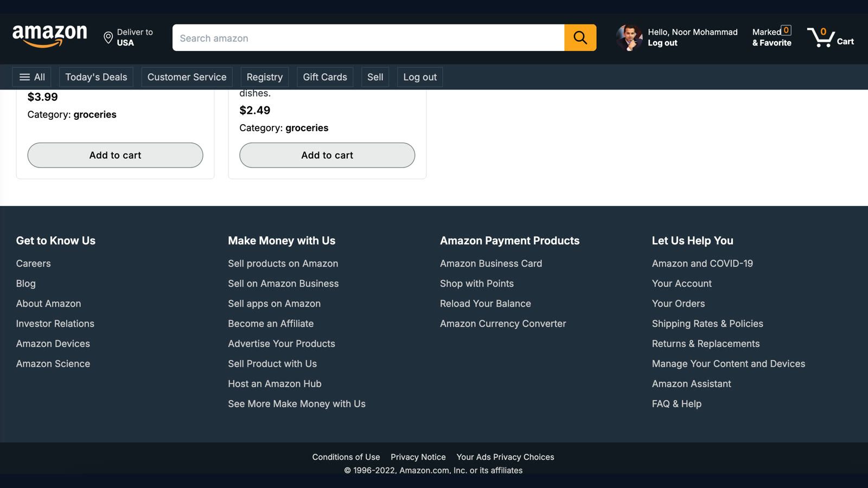Open FAQ & Help
The image size is (868, 488).
click(x=676, y=404)
